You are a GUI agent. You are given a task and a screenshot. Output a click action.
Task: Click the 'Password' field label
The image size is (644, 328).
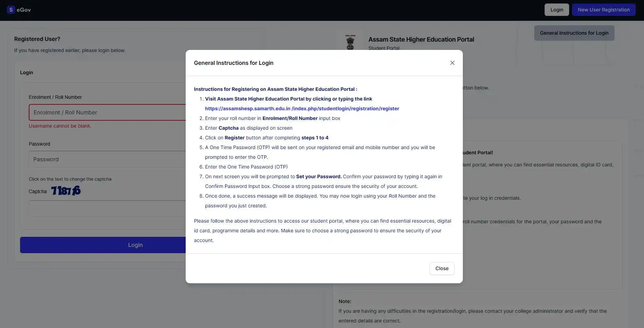tap(39, 144)
